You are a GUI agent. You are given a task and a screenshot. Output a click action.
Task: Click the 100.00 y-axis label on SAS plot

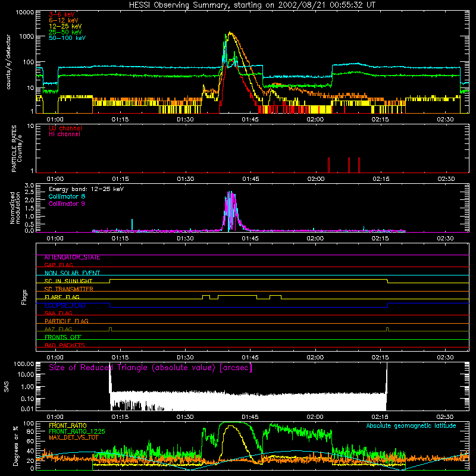point(24,364)
